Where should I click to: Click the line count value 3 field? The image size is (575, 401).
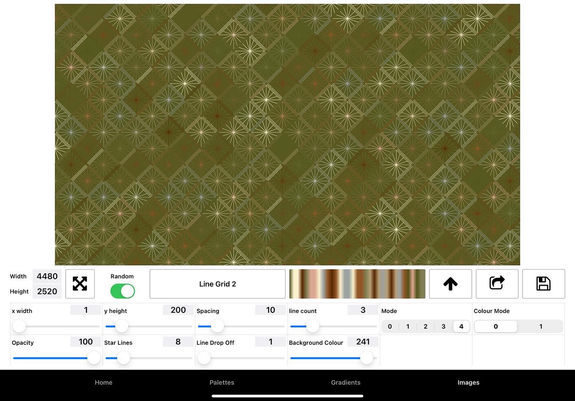pos(363,310)
